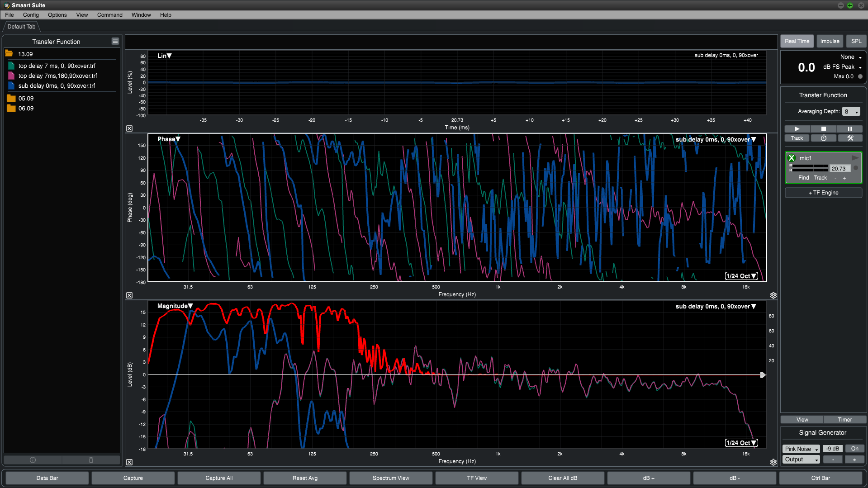Open the dB FS Peak meter type dropdown

tap(842, 66)
